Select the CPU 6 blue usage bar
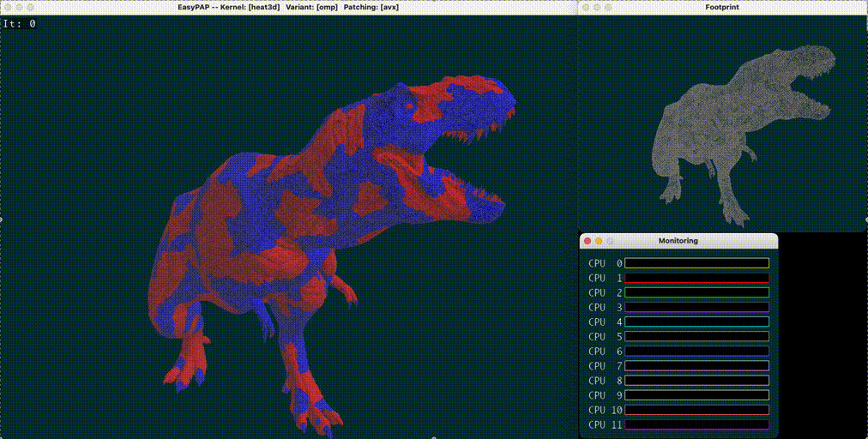Image resolution: width=868 pixels, height=439 pixels. tap(696, 351)
